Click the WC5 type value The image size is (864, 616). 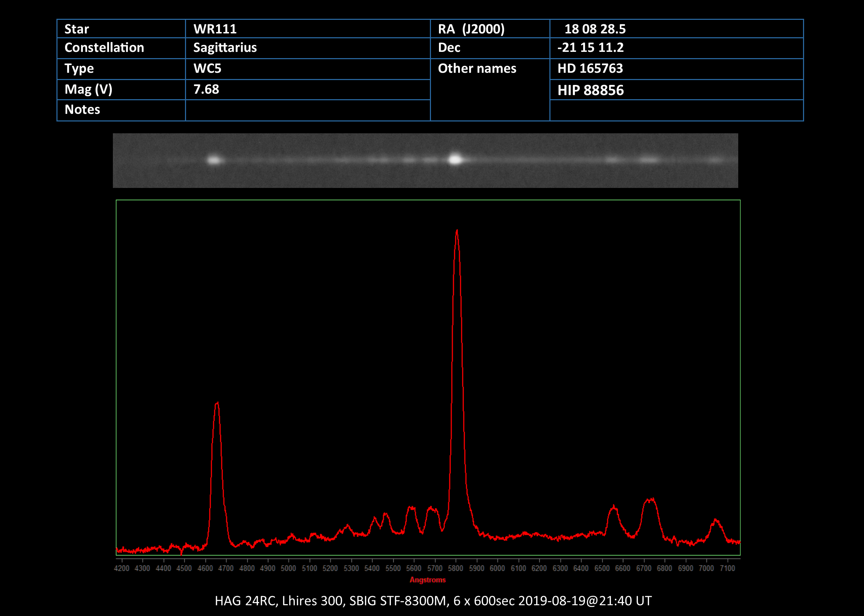(x=207, y=69)
